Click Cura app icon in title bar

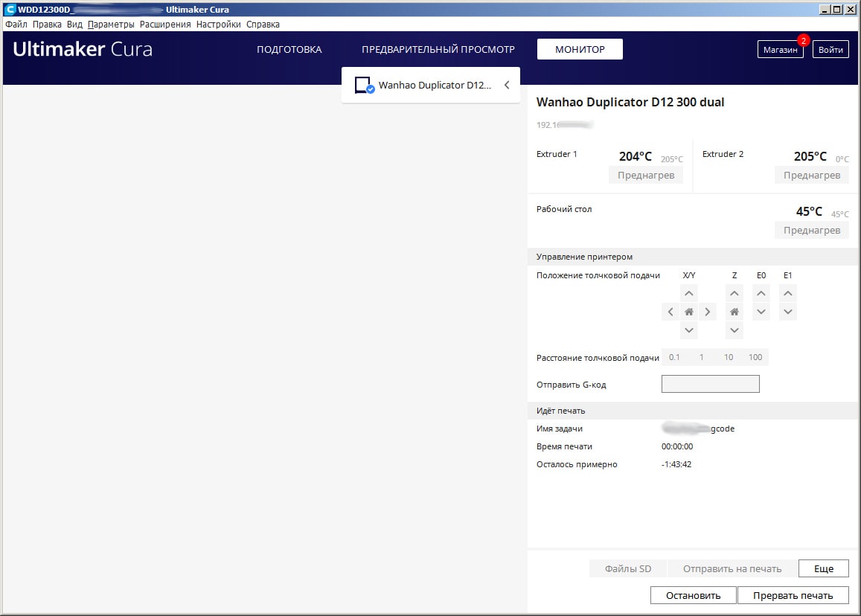click(x=10, y=10)
